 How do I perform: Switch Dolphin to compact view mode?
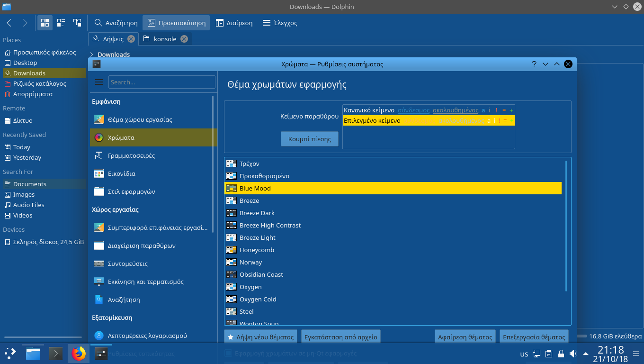(x=61, y=23)
